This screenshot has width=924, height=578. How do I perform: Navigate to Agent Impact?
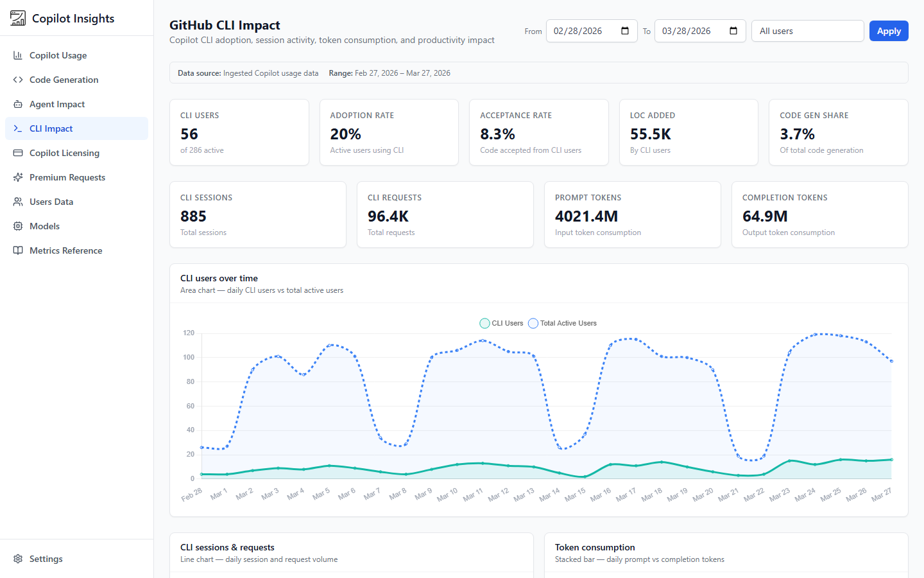click(76, 104)
